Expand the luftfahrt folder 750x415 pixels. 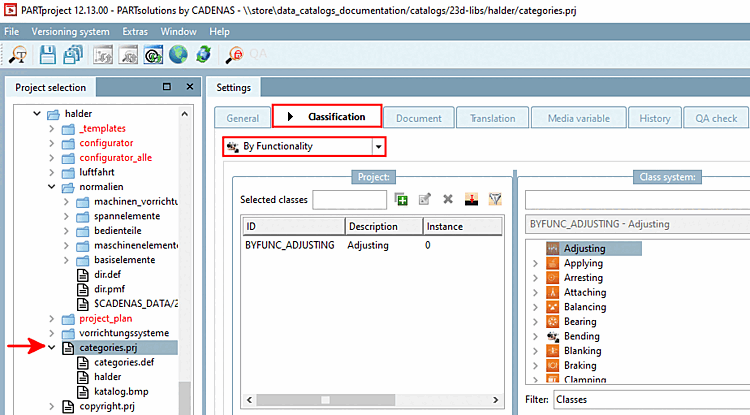click(52, 172)
